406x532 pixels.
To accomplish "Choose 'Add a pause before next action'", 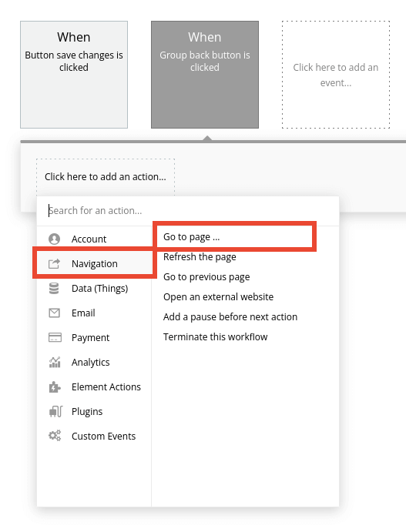I will coord(230,317).
